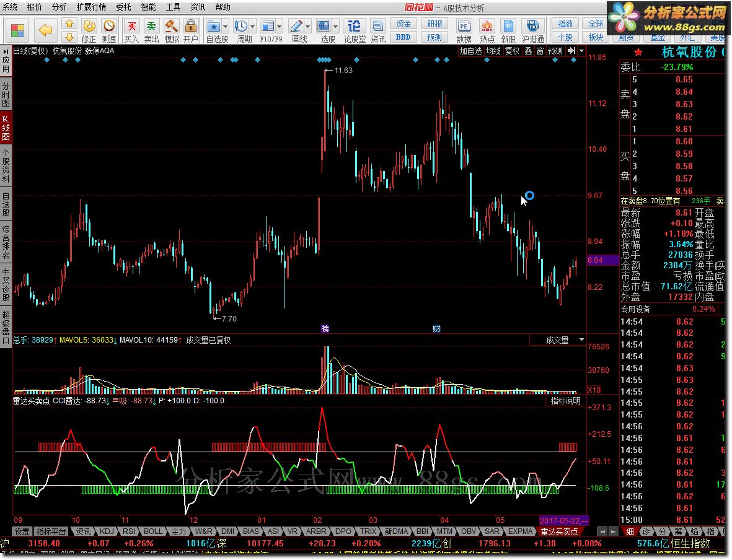Image resolution: width=732 pixels, height=560 pixels.
Task: Click the skip-to-end arrow icon above chart
Action: coord(571,51)
